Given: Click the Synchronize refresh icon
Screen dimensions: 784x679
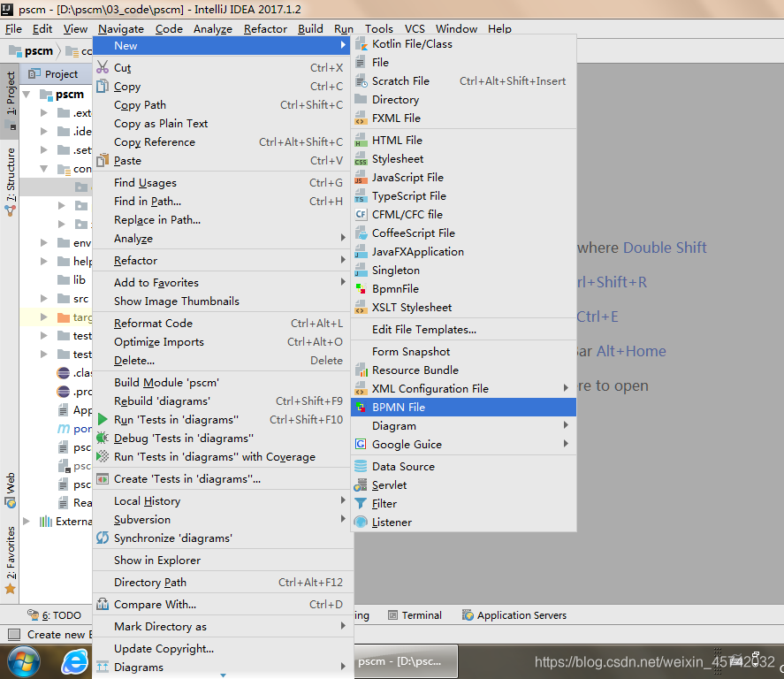Looking at the screenshot, I should 103,538.
